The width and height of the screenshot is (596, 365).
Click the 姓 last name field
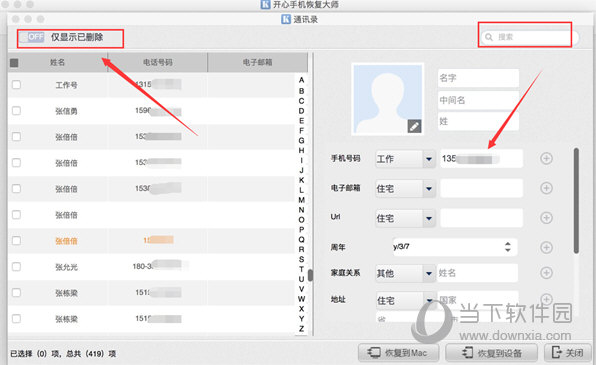tap(478, 122)
